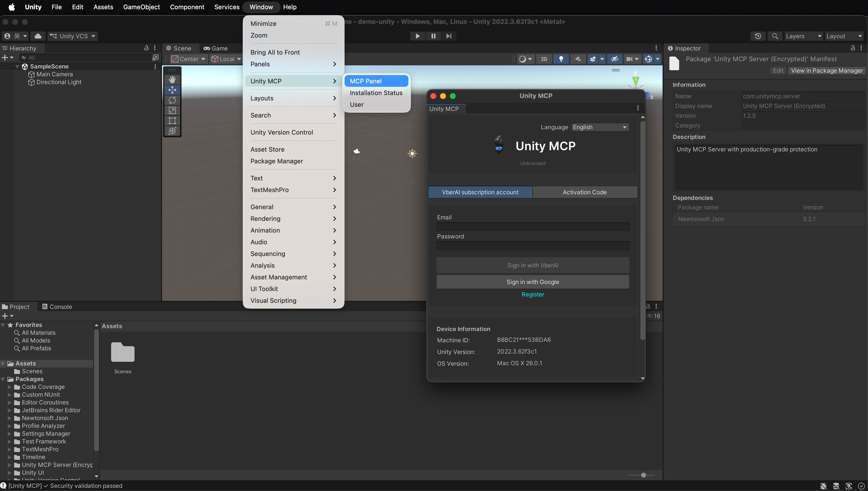
Task: Open the Layout dropdown
Action: point(844,36)
